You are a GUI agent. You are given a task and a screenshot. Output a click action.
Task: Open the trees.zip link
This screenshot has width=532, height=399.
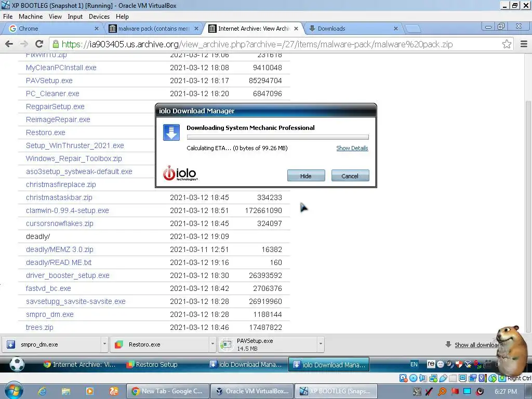(39, 327)
